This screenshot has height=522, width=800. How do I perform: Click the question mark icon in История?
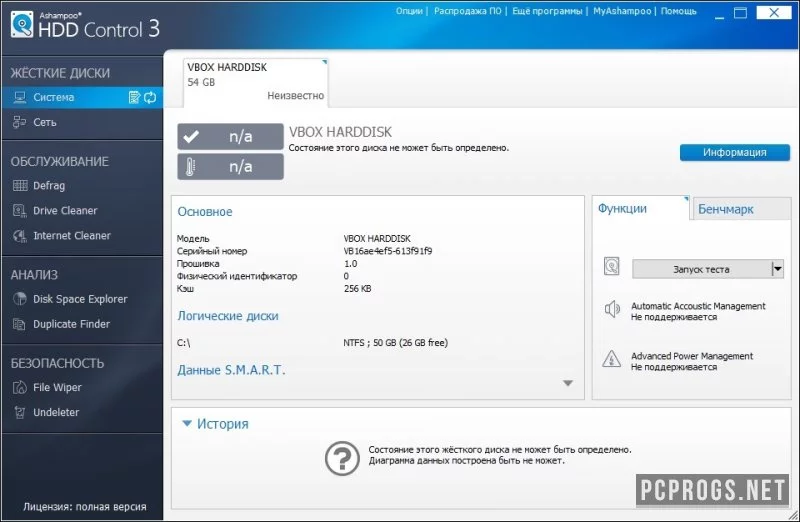click(342, 458)
